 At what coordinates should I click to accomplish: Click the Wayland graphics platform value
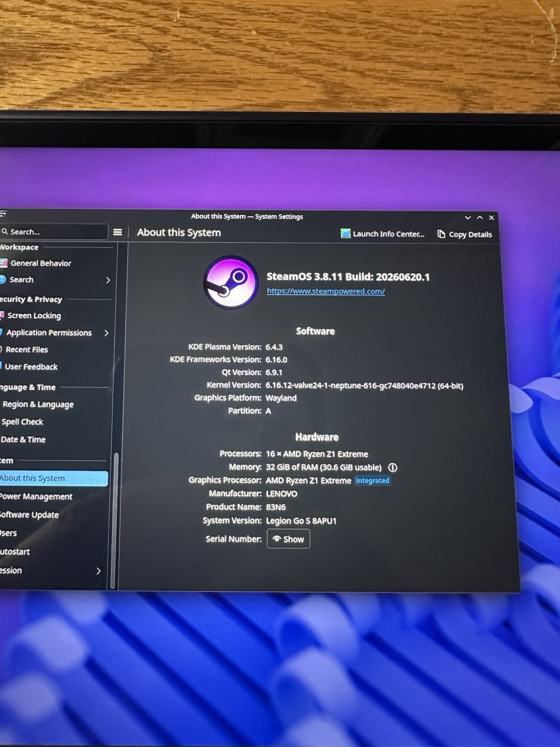[x=281, y=398]
